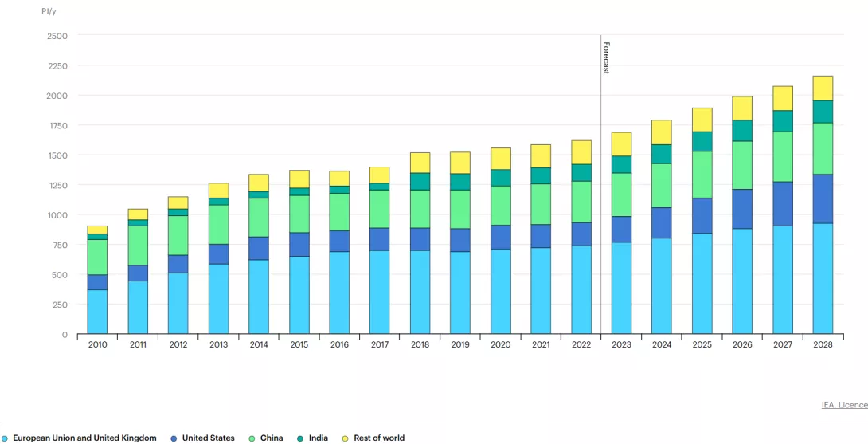
Task: Click the 500 y-axis label
Action: (x=61, y=275)
